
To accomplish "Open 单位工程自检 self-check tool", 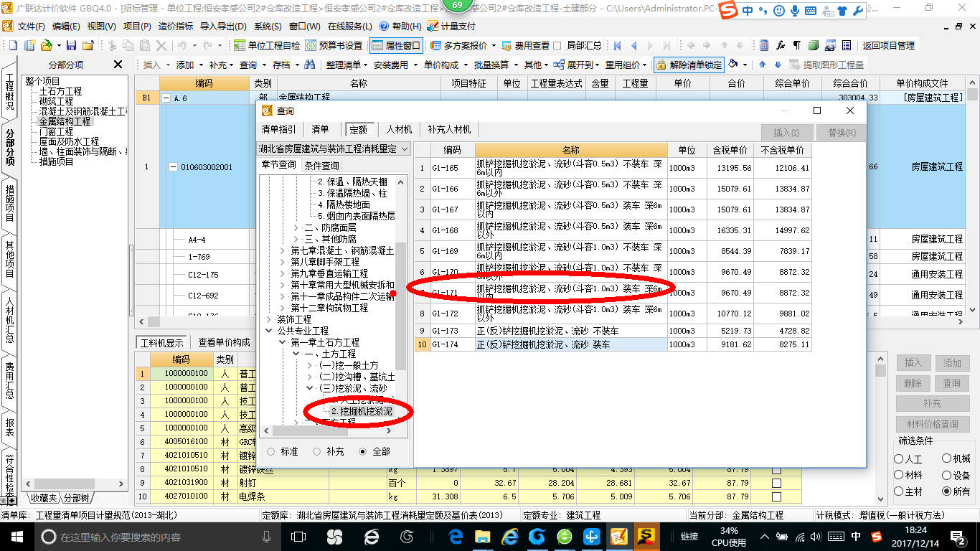I will (267, 45).
